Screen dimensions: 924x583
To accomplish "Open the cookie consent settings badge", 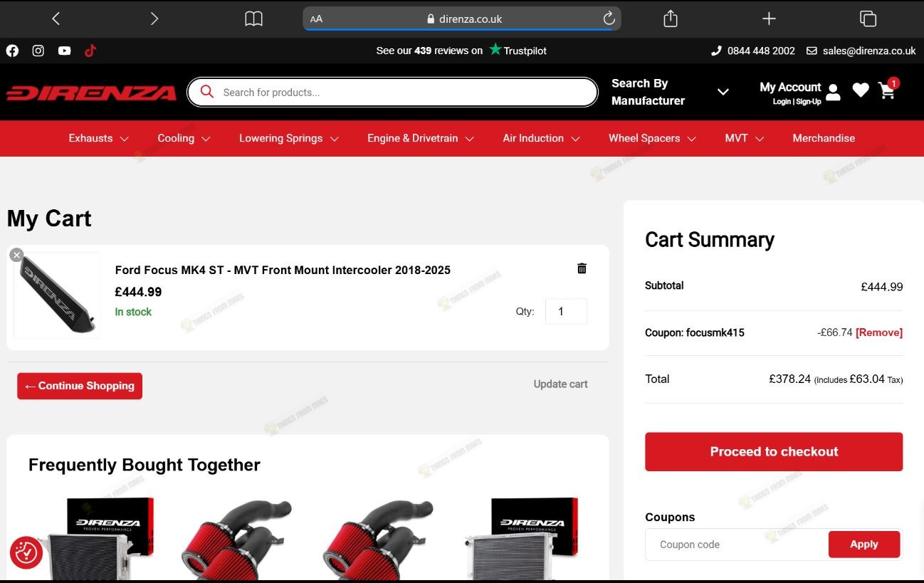I will click(x=26, y=552).
